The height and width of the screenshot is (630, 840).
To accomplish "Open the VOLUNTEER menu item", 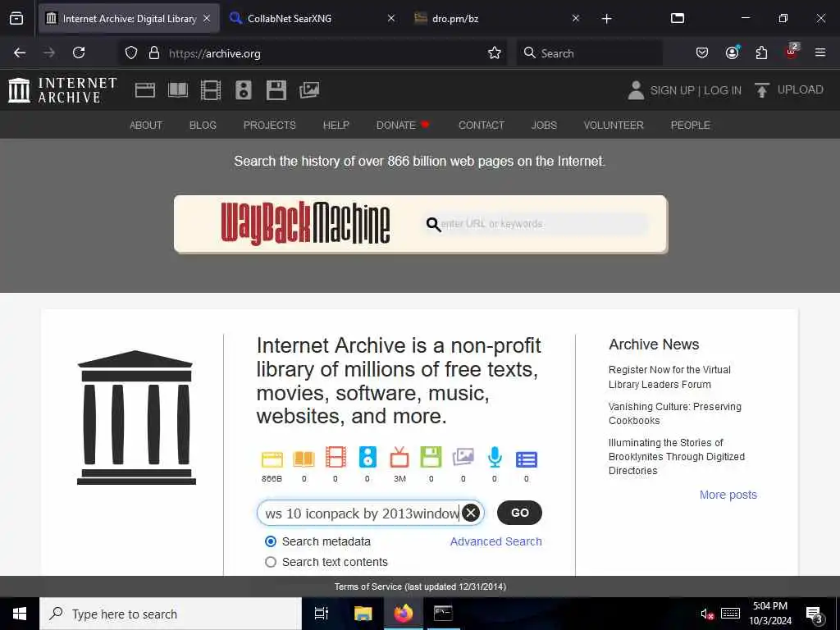I will [x=614, y=126].
